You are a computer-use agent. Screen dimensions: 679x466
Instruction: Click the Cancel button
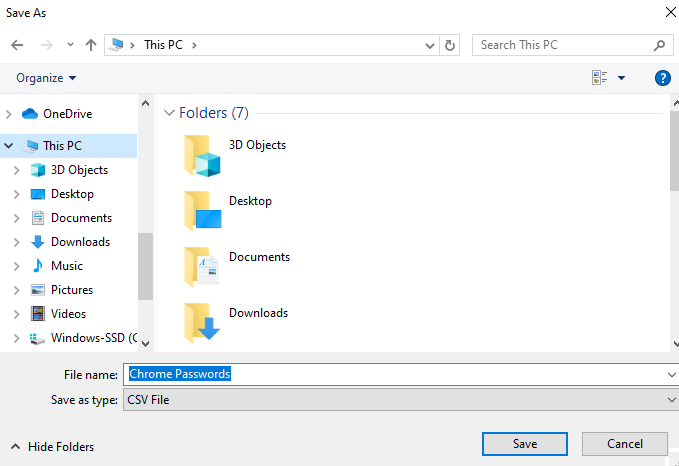[x=624, y=444]
